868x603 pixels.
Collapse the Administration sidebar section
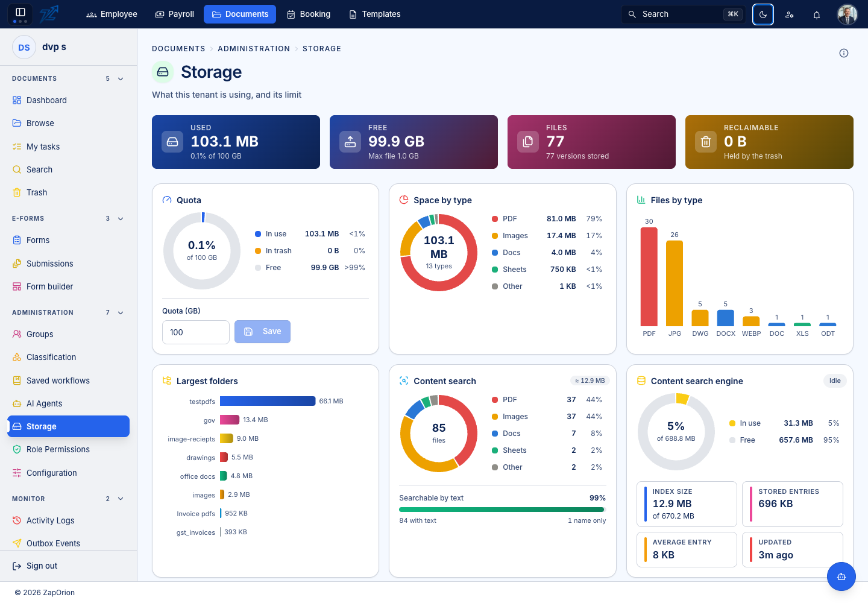121,313
